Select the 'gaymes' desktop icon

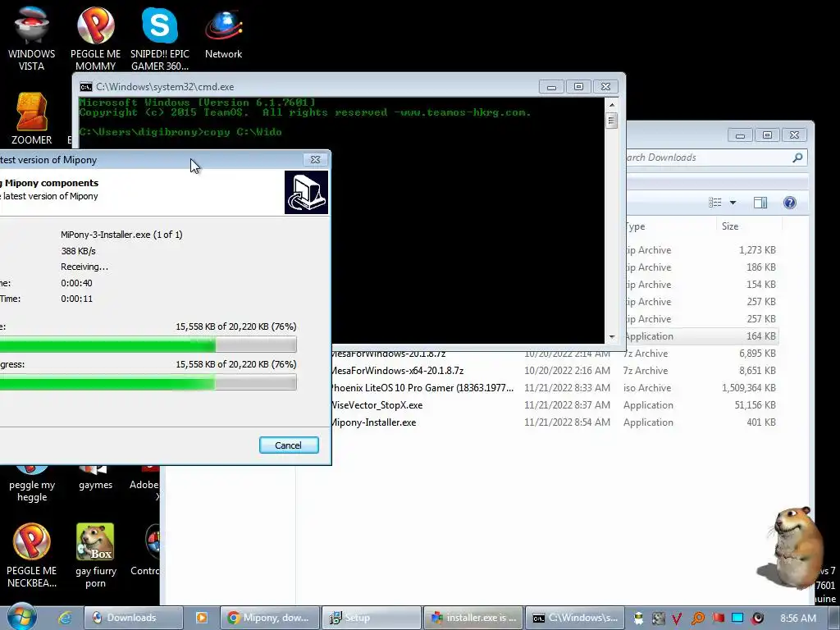click(95, 478)
